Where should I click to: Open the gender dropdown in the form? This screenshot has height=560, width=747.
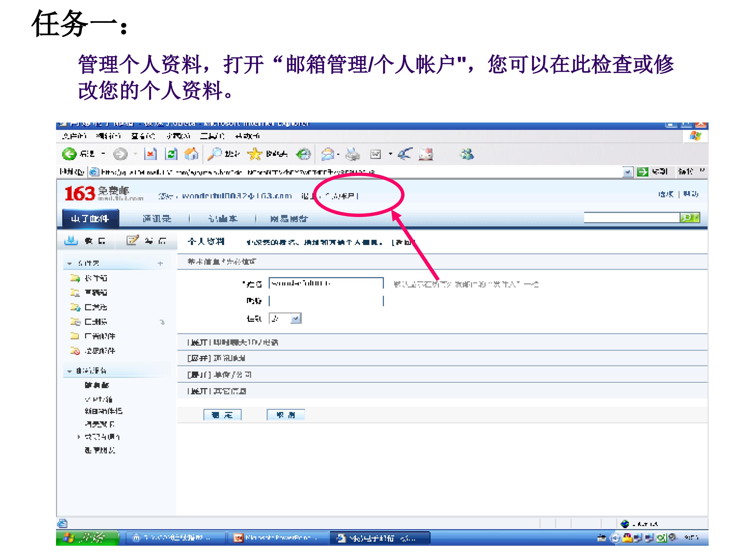[x=296, y=318]
